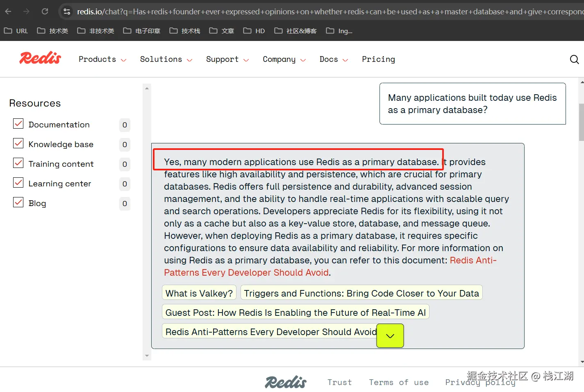
Task: Click the Trust footer link
Action: tap(339, 382)
